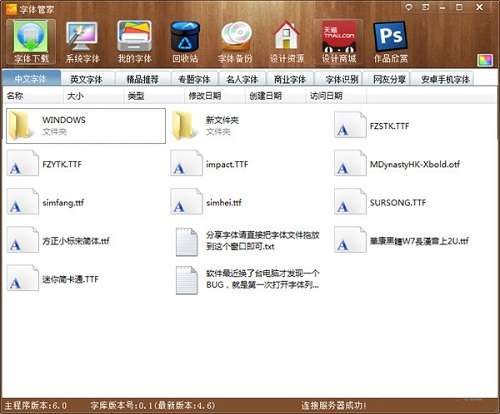Screen dimensions: 500x414
Task: Open the 我的字体 my fonts icon
Action: [135, 42]
